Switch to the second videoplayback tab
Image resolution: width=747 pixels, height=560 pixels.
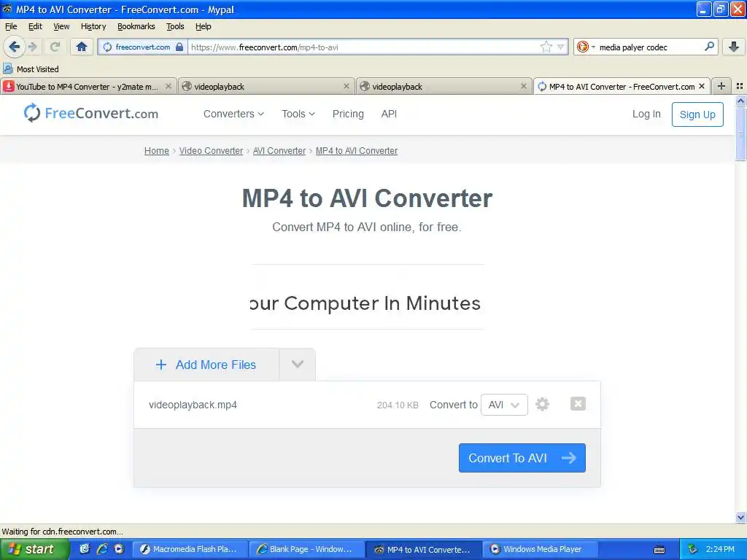[444, 86]
